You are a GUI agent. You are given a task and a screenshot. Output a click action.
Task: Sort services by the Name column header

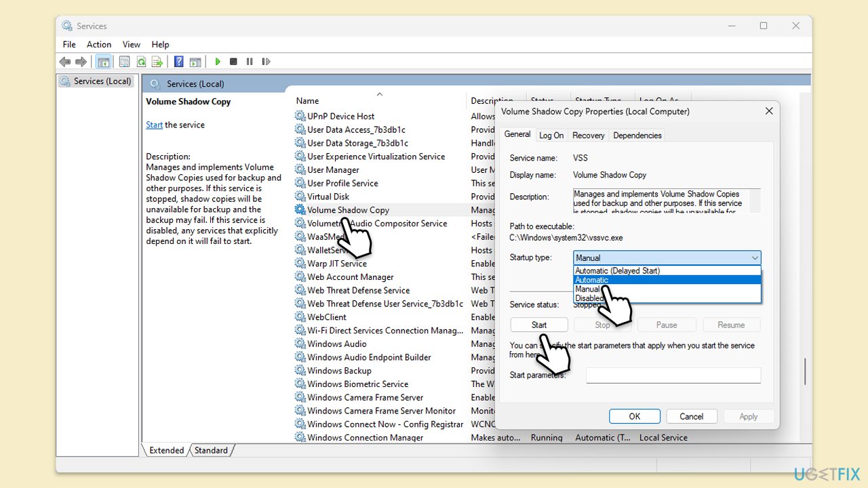(380, 100)
